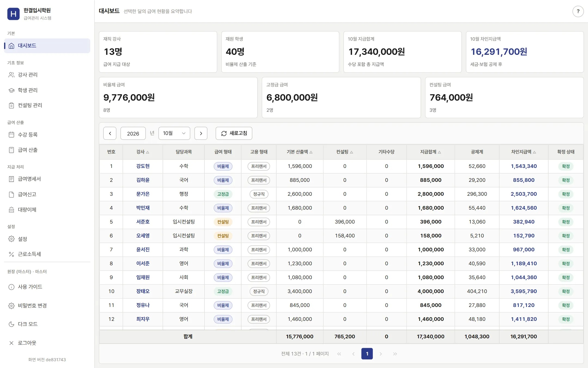Go to previous month with left arrow

110,133
